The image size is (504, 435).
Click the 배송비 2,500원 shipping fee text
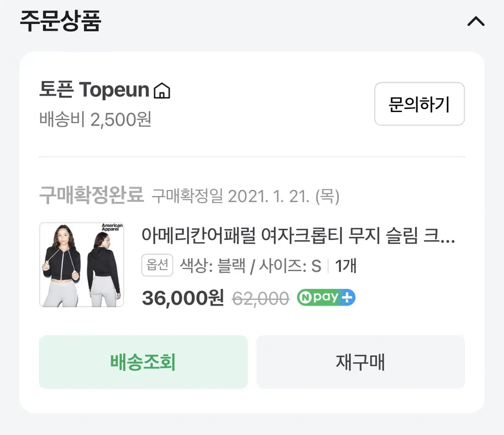pos(95,120)
